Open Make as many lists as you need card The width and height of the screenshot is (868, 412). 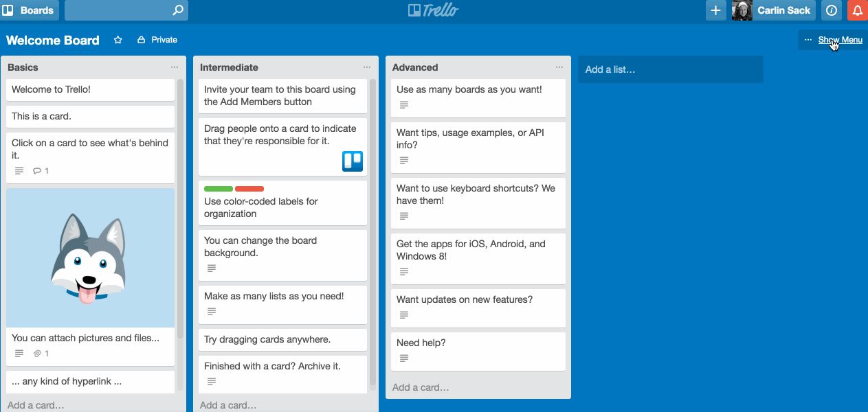[283, 305]
